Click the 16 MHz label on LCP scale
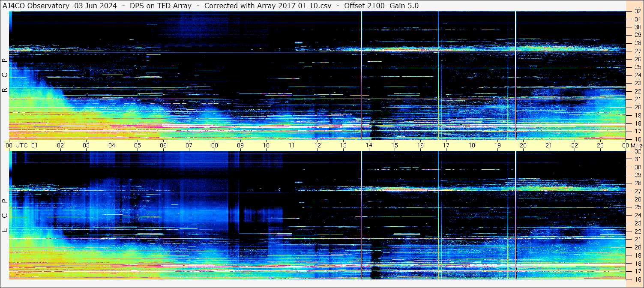 coord(638,279)
